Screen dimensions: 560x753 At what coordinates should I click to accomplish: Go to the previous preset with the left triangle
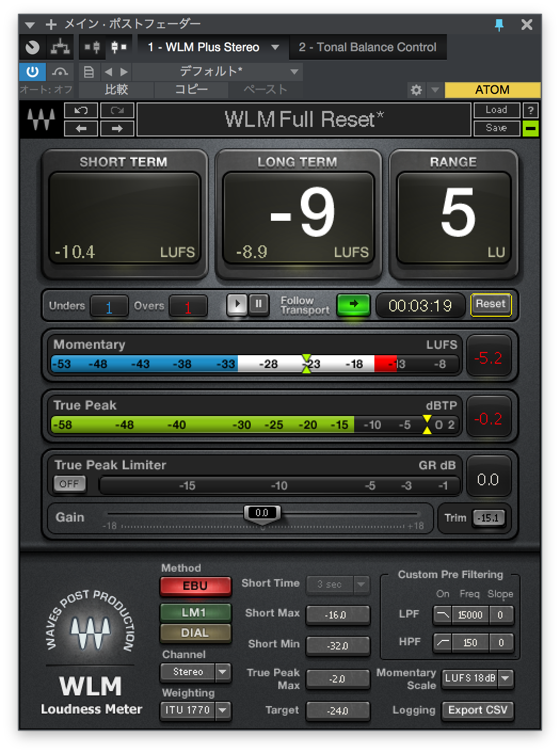point(108,71)
